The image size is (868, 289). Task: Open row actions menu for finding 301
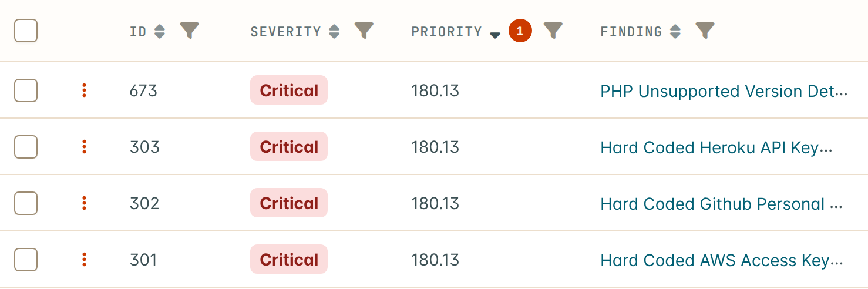click(84, 260)
